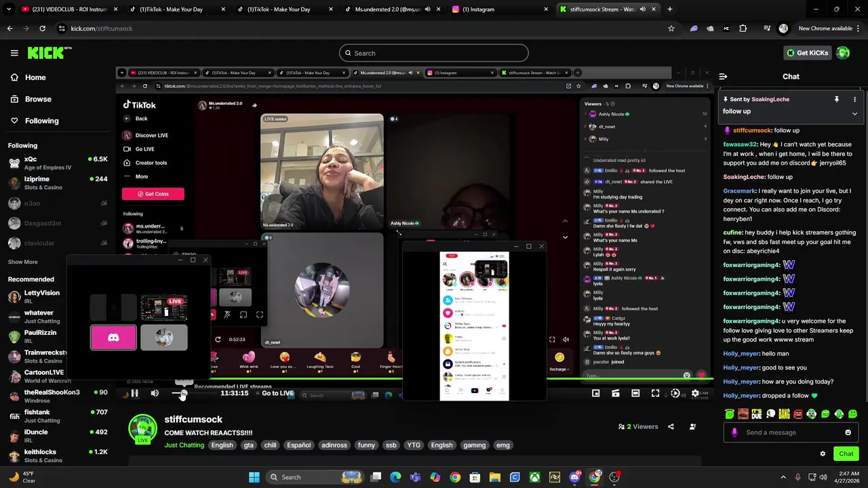Select the Just Chatting category link
This screenshot has width=868, height=488.
tap(184, 445)
